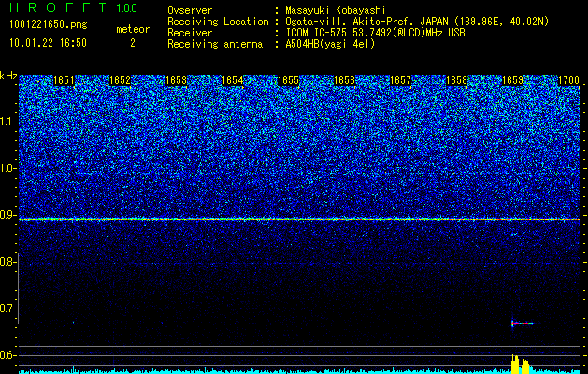Click the HROFFT program title
Screen dimensions: 588x374
point(58,7)
